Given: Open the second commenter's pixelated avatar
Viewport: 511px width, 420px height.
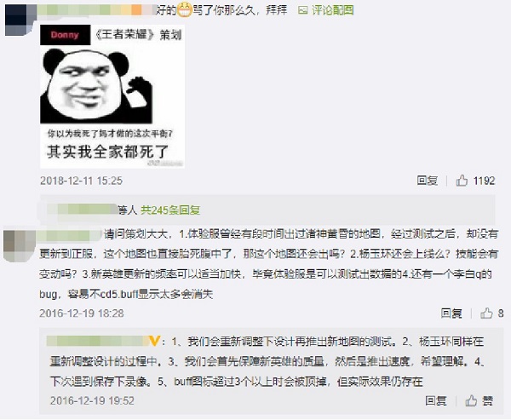Looking at the screenshot, I should tap(20, 245).
